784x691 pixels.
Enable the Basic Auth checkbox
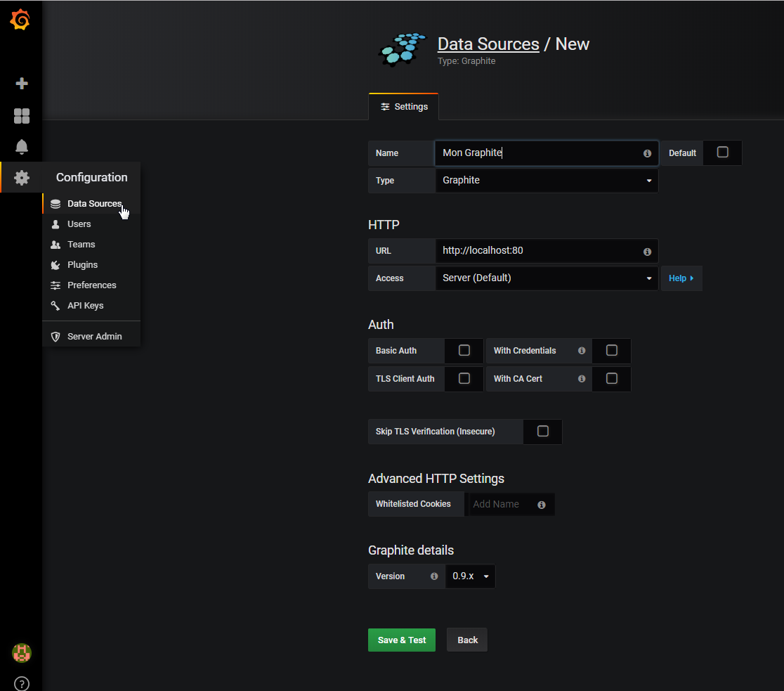[464, 351]
